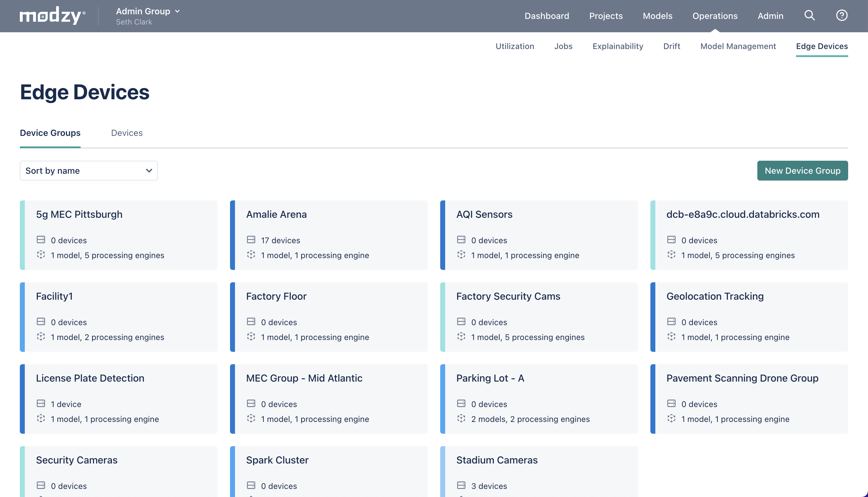The height and width of the screenshot is (497, 868).
Task: Click model icon on AQI Sensors card
Action: click(461, 255)
